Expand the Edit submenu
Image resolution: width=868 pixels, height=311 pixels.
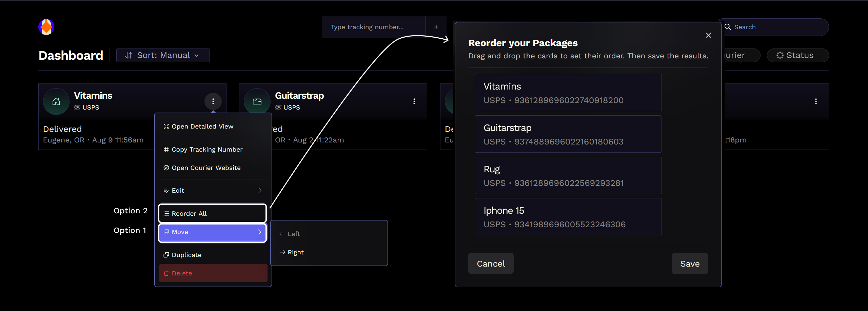point(213,191)
